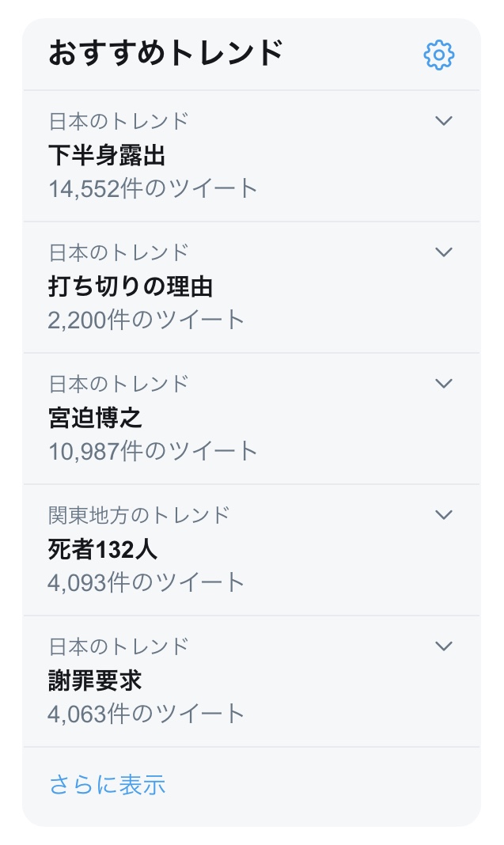Click the 10,987件のツイート count
Image resolution: width=504 pixels, height=845 pixels.
(153, 451)
